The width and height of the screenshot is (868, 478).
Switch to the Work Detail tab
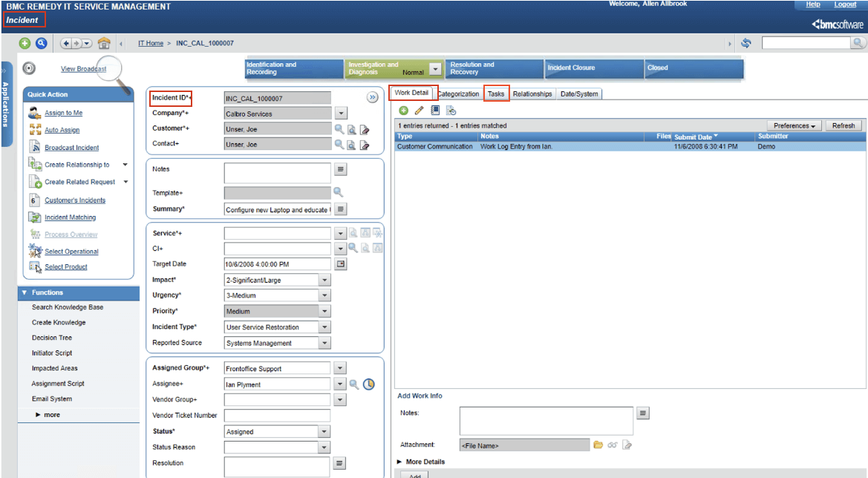(411, 93)
